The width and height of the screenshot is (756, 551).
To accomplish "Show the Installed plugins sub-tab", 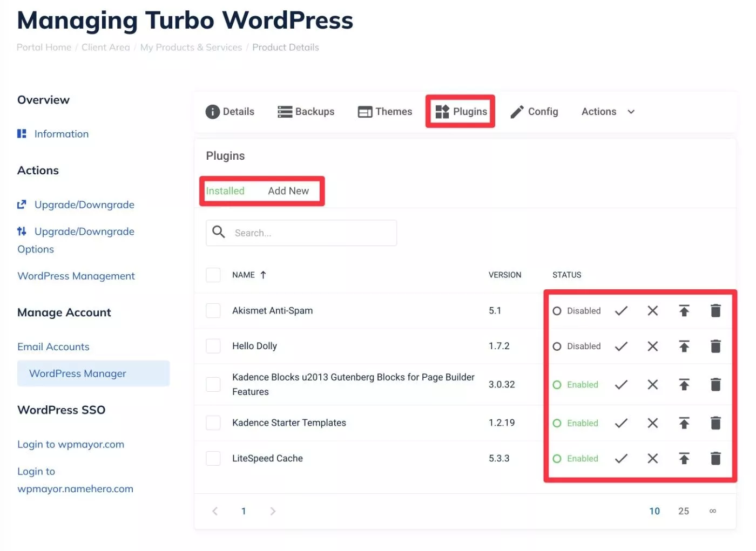I will [x=225, y=191].
